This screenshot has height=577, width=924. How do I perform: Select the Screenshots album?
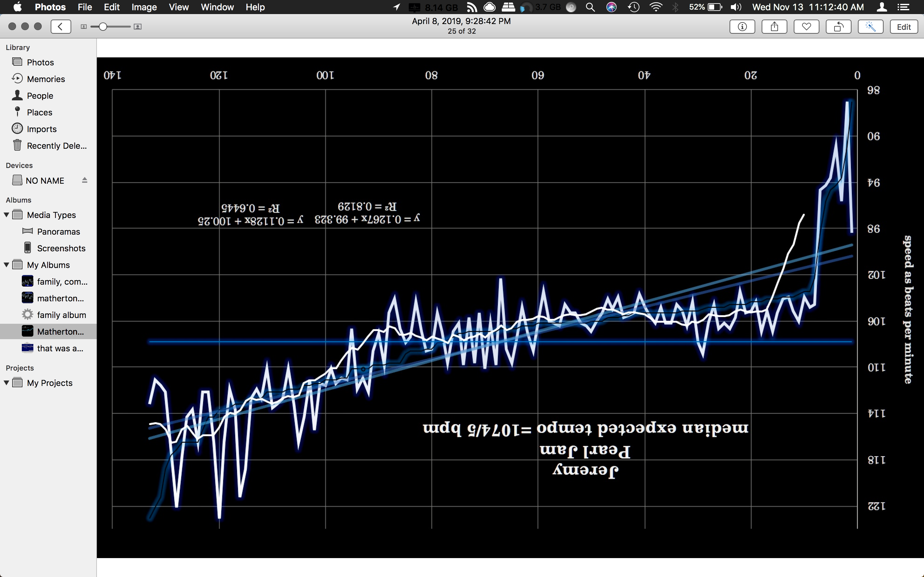click(x=61, y=248)
